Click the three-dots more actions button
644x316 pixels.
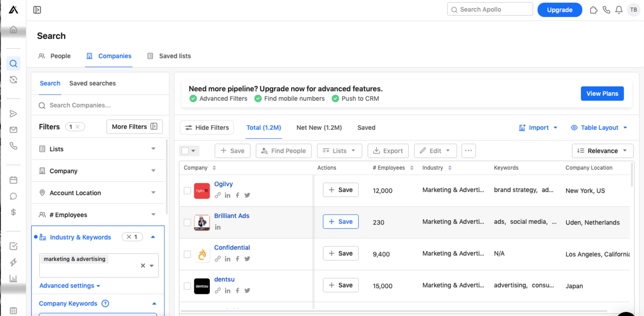point(468,151)
